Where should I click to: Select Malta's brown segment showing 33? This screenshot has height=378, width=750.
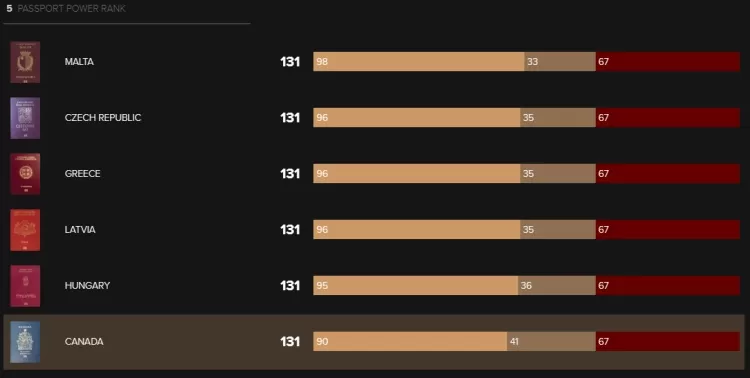coord(560,62)
